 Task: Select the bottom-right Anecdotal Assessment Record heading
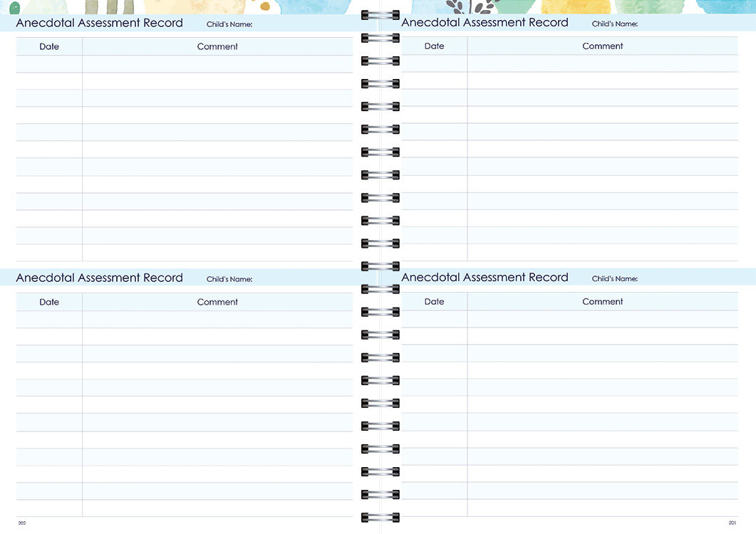[x=485, y=277]
